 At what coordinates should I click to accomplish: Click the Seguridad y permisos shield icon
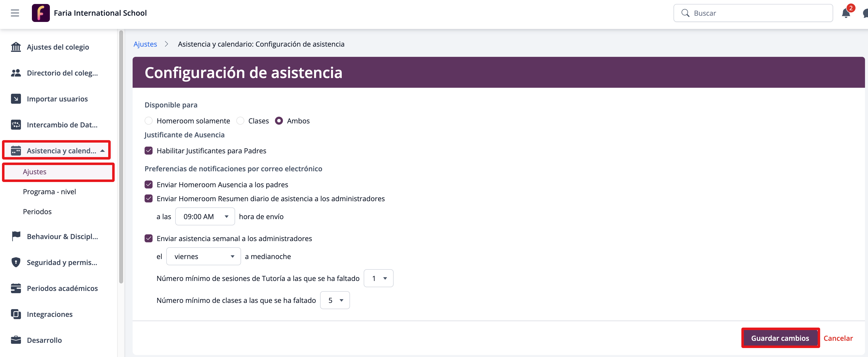(x=16, y=262)
